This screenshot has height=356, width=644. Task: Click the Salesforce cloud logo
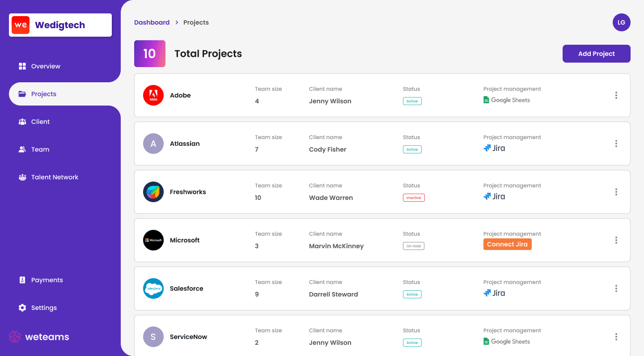[x=153, y=288]
